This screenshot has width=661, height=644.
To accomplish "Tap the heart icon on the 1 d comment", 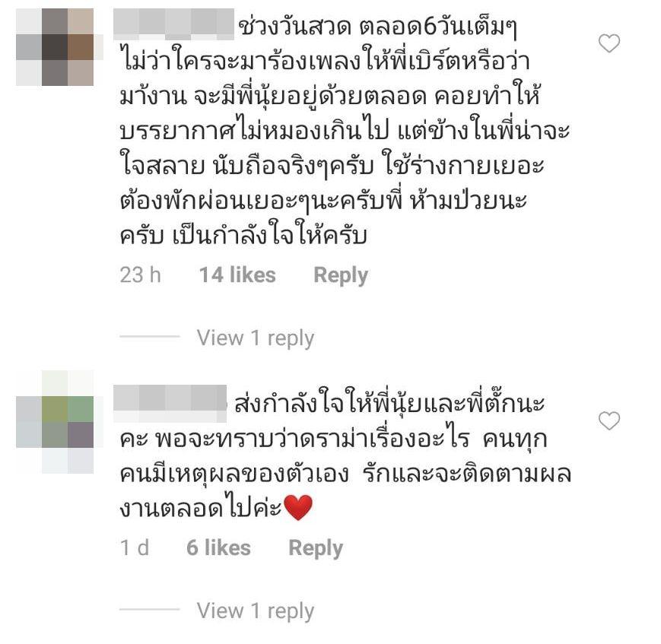I will (x=609, y=420).
